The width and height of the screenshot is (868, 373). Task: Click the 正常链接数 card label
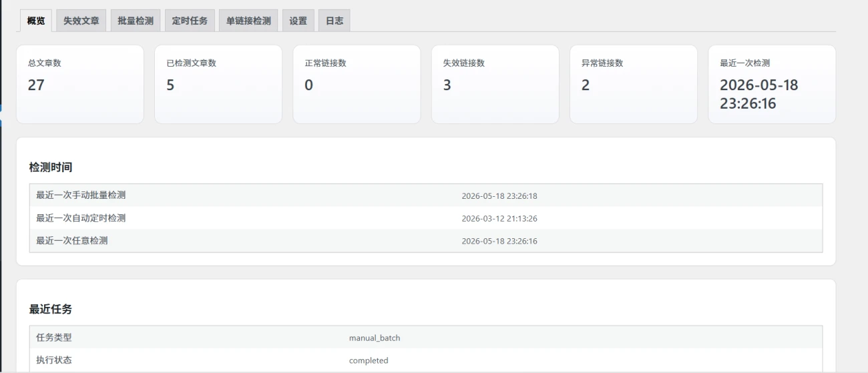pos(325,63)
